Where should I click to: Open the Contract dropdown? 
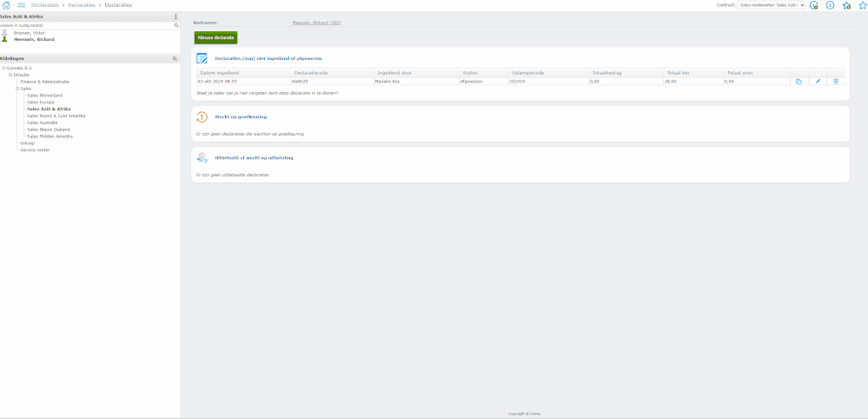(x=772, y=5)
